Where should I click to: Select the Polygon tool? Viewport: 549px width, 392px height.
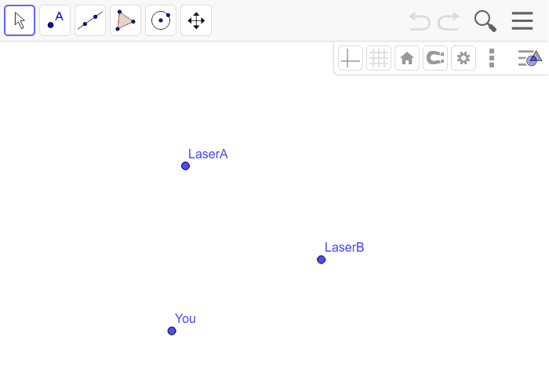[x=125, y=20]
